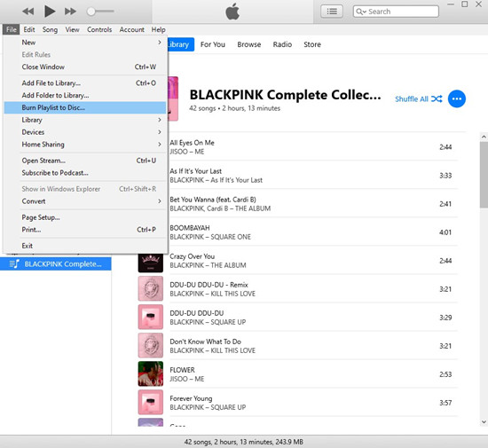Click the playlist title BLACKPINK Complete Collec...
The height and width of the screenshot is (448, 488).
285,95
